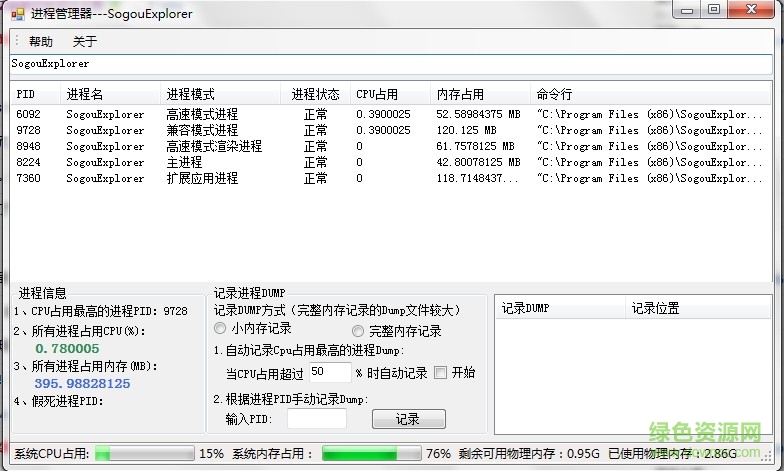Click the 记录DUMP column header
784x471 pixels.
tap(560, 308)
